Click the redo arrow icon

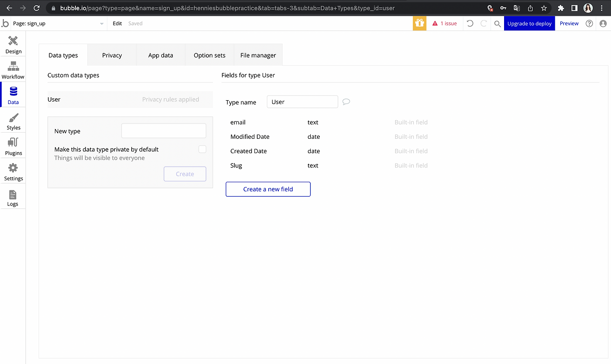click(484, 23)
